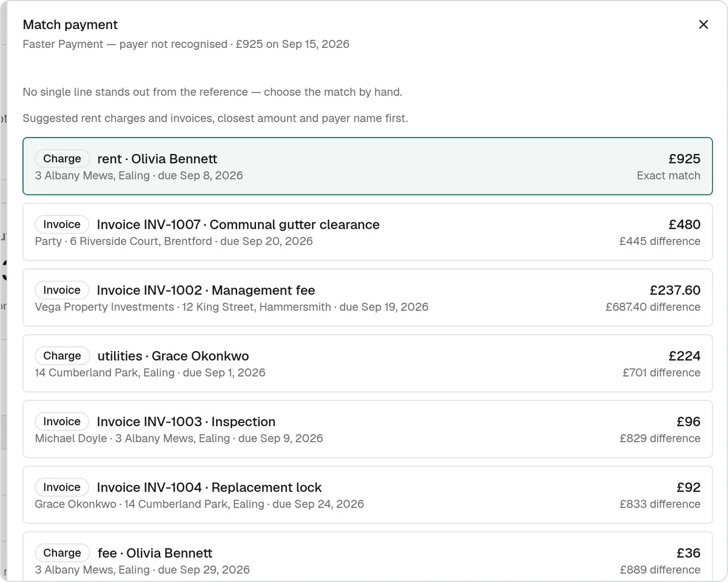Click the 'Match payment' dialog title
This screenshot has width=728, height=582.
click(x=70, y=25)
